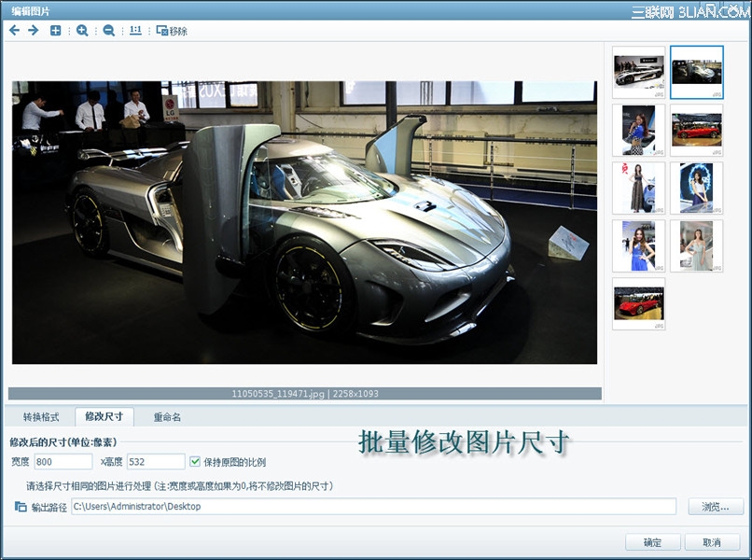This screenshot has width=752, height=560.
Task: Go to previous image with back arrow
Action: click(14, 31)
